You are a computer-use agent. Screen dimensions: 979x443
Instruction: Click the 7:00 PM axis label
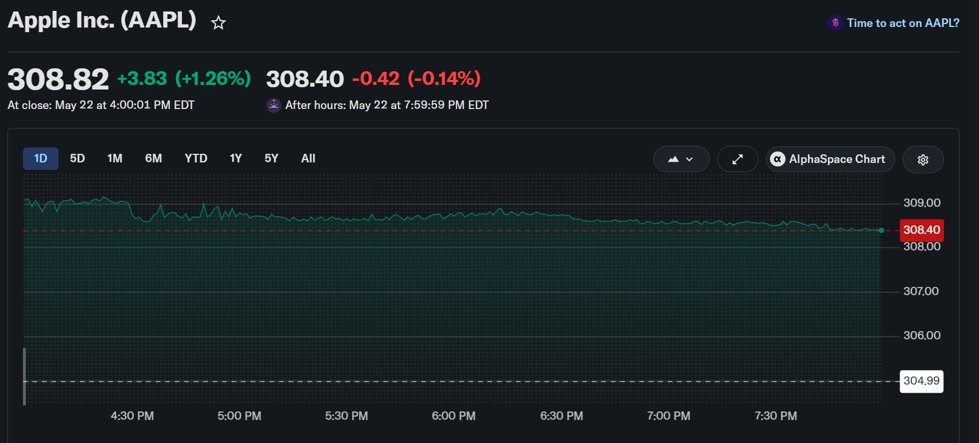click(x=669, y=416)
